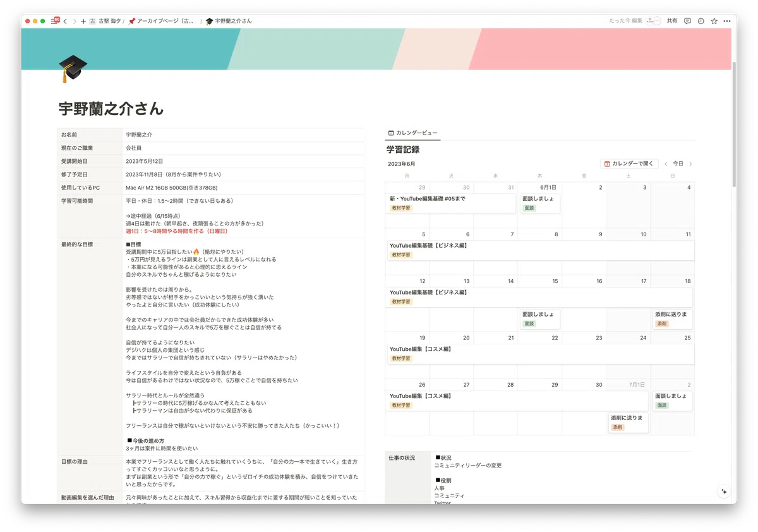Select the カレンダービュー tab
The image size is (758, 532).
(412, 133)
